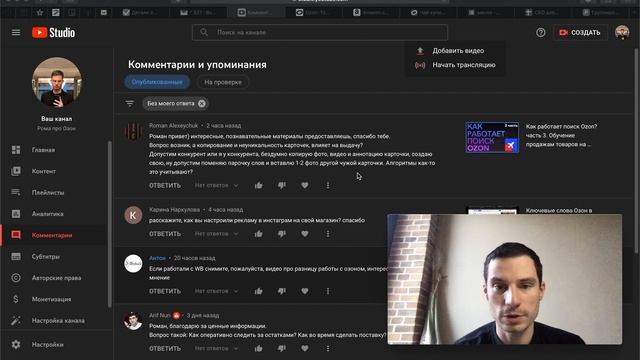Screen dimensions: 640x360
Task: Click the comment filter icon
Action: point(130,104)
